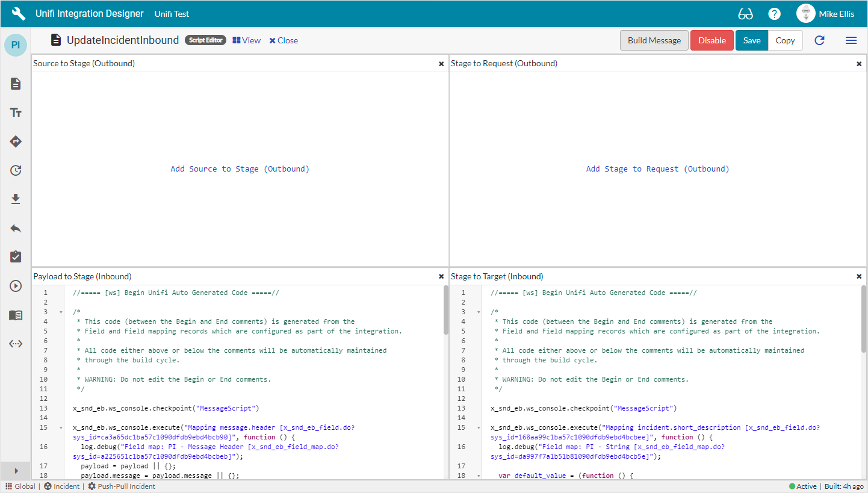Click the wrench logo icon in header

(19, 13)
